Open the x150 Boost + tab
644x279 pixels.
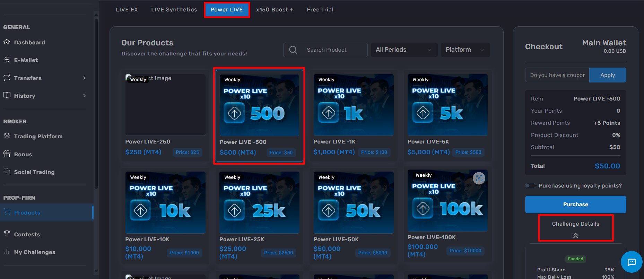coord(275,10)
